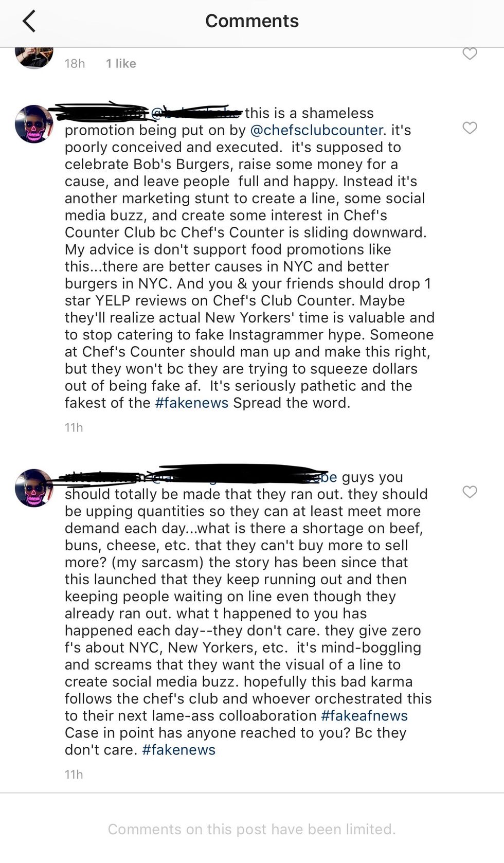This screenshot has height=863, width=504.
Task: Tap the '11h' timestamp under the last comment
Action: [x=74, y=775]
